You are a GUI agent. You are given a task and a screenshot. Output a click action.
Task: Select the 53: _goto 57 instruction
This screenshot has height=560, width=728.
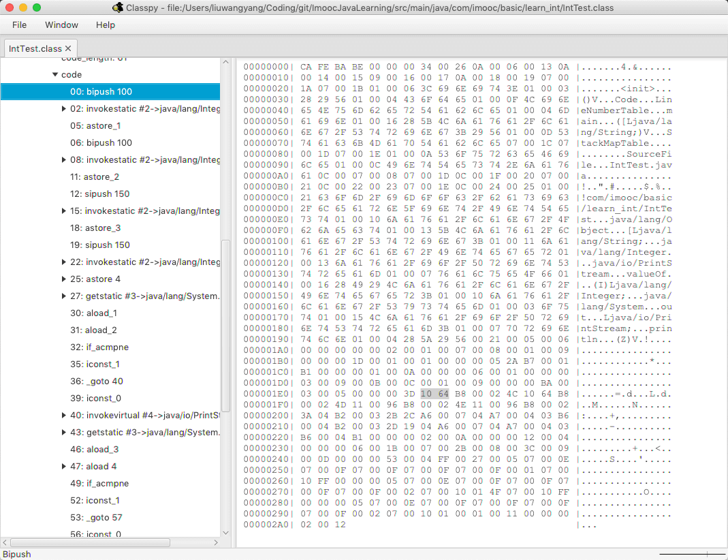[96, 517]
